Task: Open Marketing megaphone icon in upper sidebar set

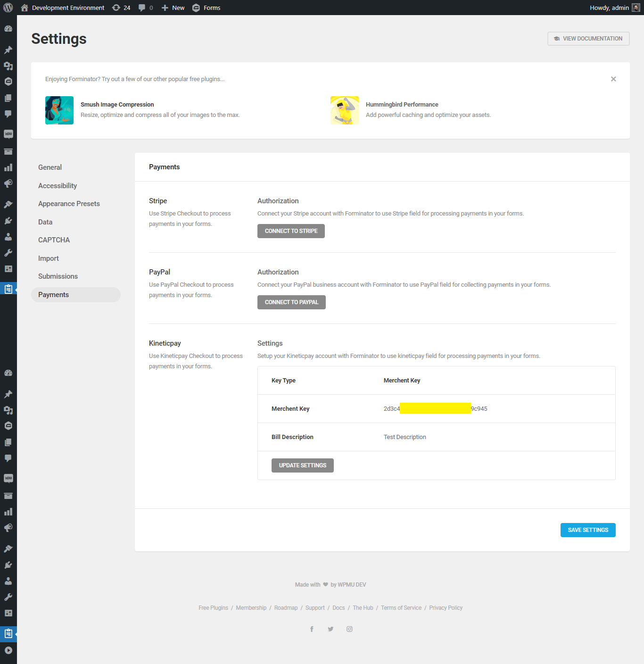Action: (8, 183)
